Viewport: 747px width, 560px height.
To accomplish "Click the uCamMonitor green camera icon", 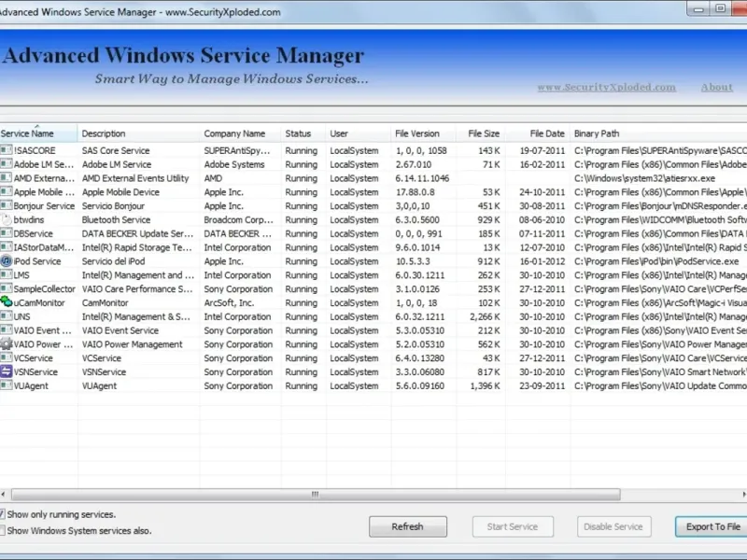I will pos(7,301).
